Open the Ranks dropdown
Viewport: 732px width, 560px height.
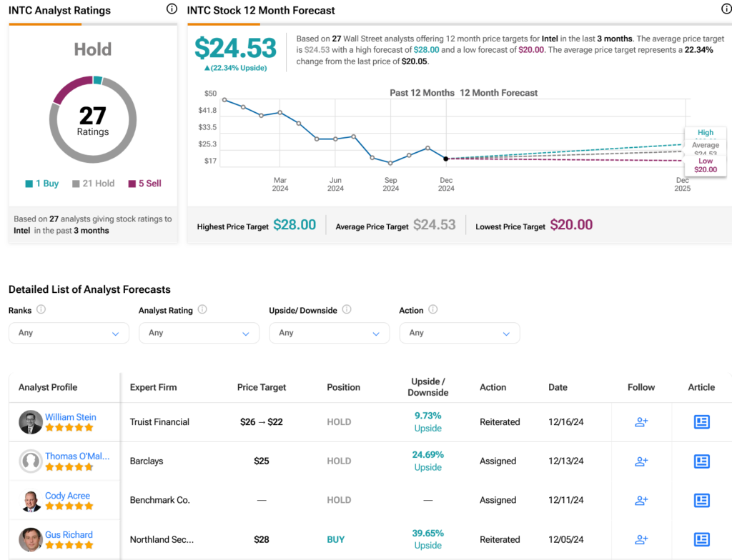(x=69, y=333)
